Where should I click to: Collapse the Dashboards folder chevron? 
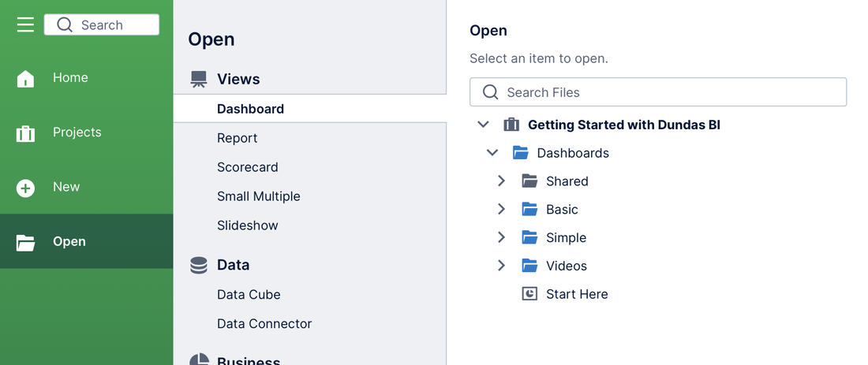[492, 153]
